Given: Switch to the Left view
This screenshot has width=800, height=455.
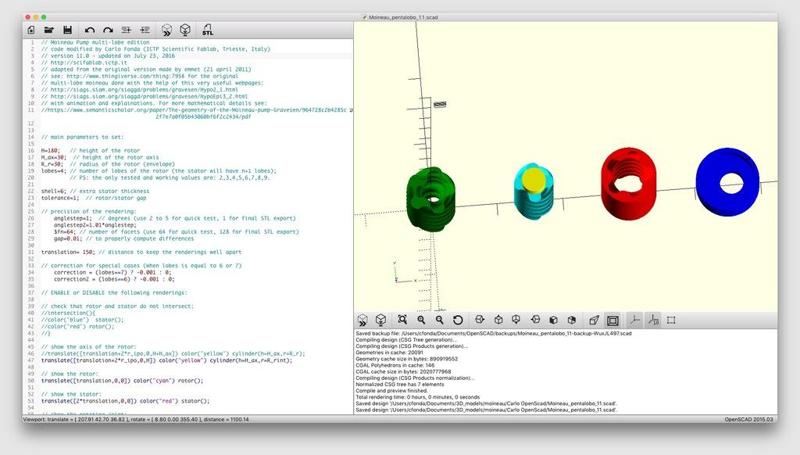Looking at the screenshot, I should pyautogui.click(x=535, y=320).
